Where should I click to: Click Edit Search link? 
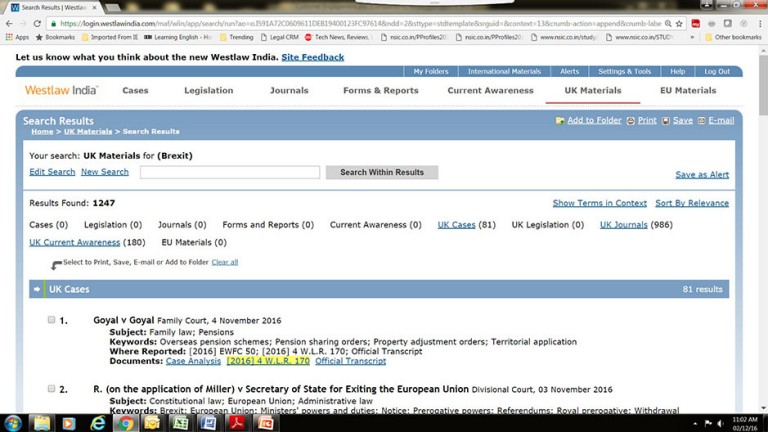pos(52,172)
